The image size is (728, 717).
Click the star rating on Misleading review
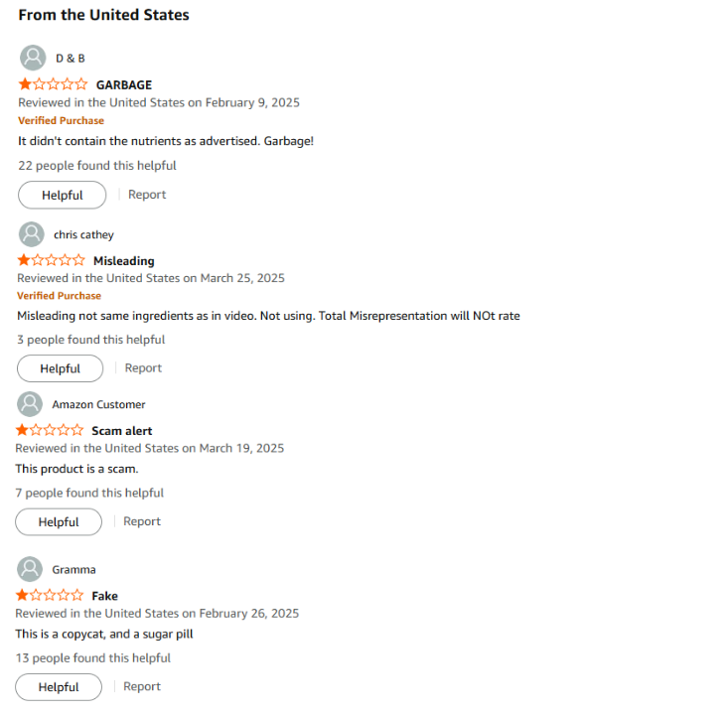[51, 260]
